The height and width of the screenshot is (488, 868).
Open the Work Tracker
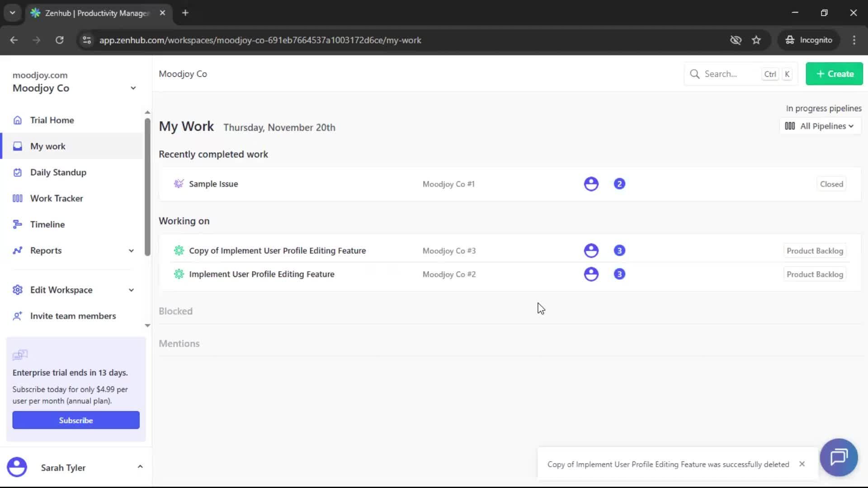(56, 198)
